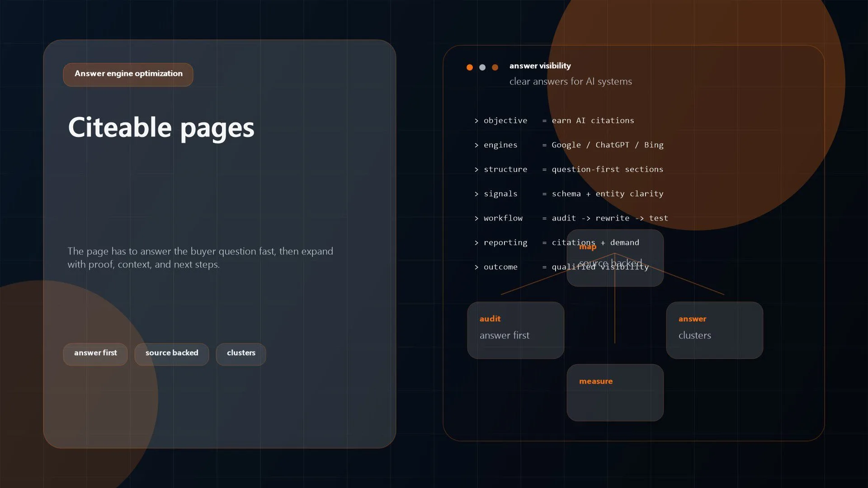Click the bright orange window dot
Viewport: 868px width, 488px height.
470,67
